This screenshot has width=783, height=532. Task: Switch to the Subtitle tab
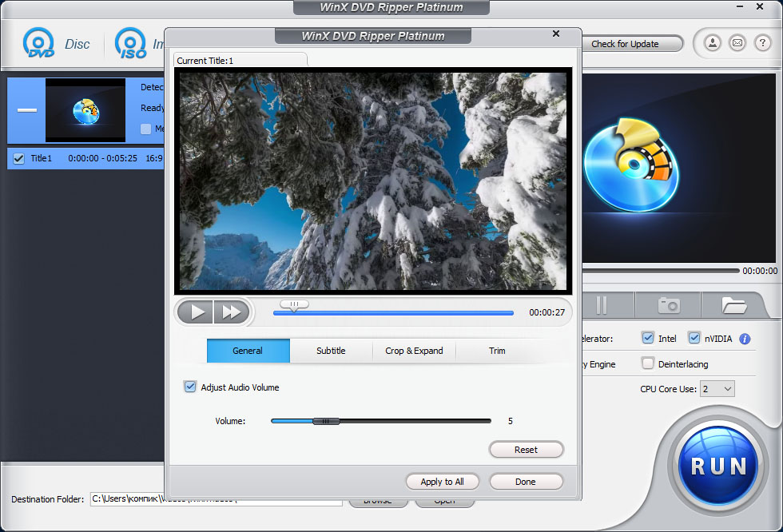pyautogui.click(x=331, y=351)
